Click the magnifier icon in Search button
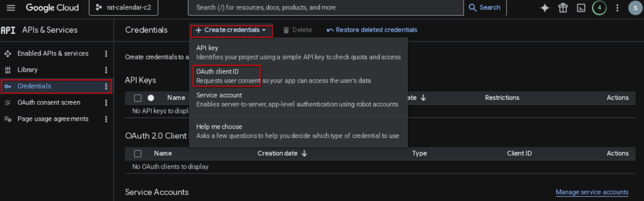 (x=473, y=8)
